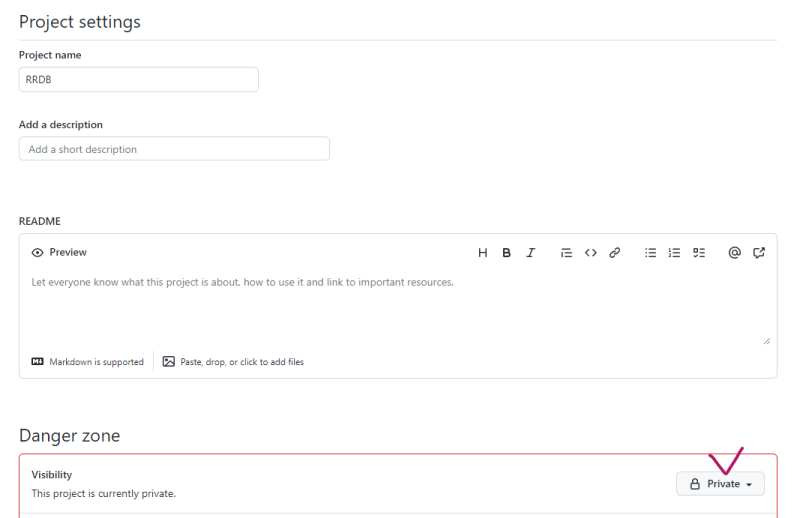This screenshot has height=518, width=800.
Task: Open the Markdown is supported link
Action: pos(96,362)
